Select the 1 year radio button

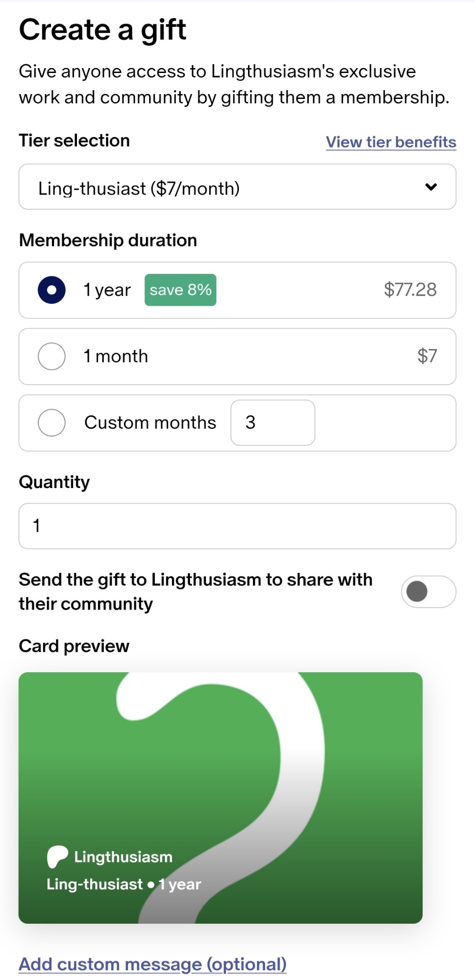51,290
